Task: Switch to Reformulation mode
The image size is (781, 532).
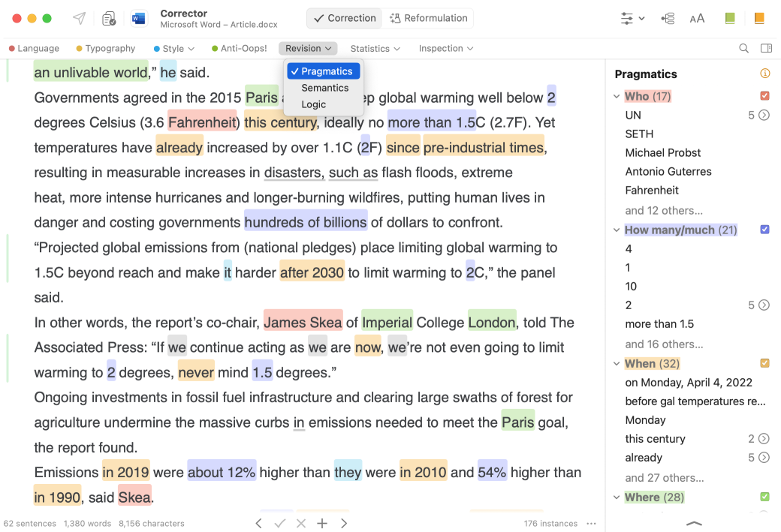Action: tap(428, 18)
